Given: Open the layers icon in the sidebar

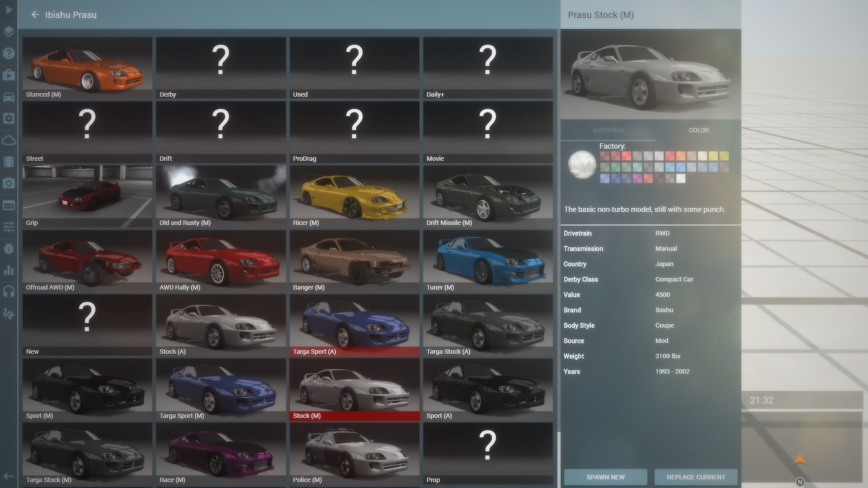Looking at the screenshot, I should [x=9, y=31].
